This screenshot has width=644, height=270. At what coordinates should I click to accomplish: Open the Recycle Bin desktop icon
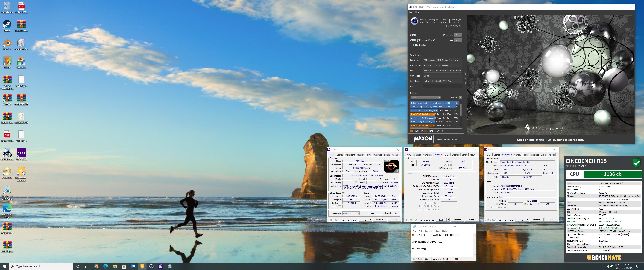point(7,7)
